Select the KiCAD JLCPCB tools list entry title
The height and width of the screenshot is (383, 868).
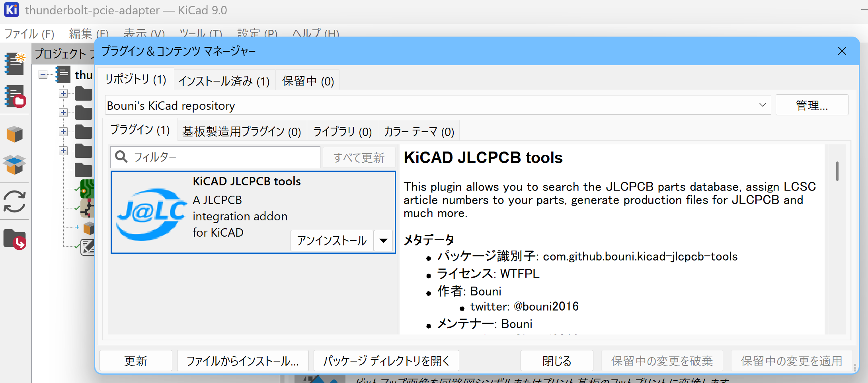click(247, 181)
